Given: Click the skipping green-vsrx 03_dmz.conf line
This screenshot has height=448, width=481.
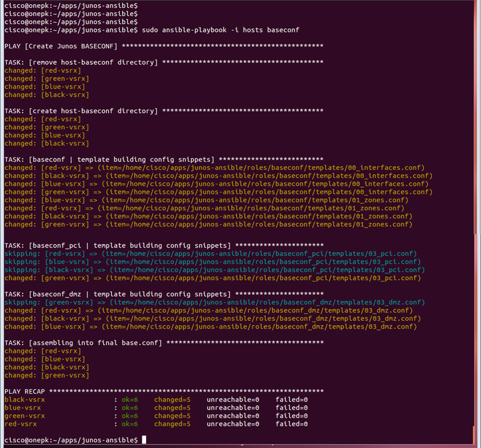Looking at the screenshot, I should (x=214, y=302).
